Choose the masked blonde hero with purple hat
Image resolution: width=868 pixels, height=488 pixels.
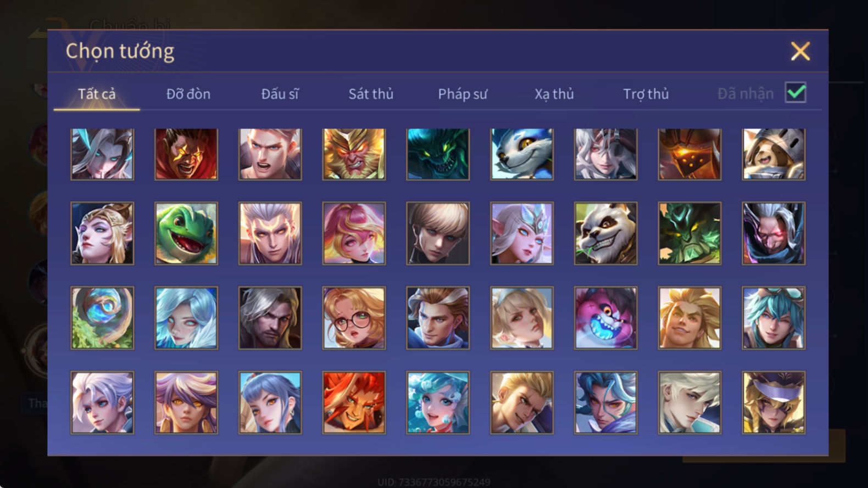[x=774, y=402]
